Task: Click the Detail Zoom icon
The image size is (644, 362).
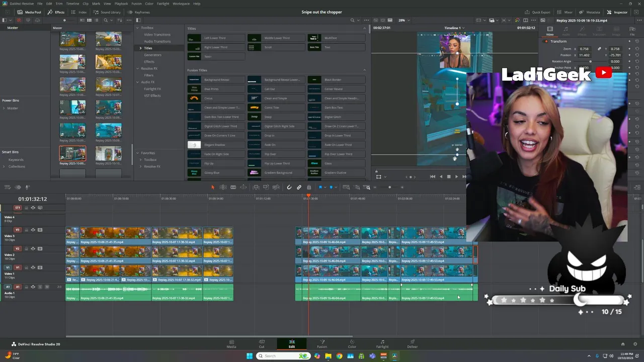Action: (x=357, y=187)
